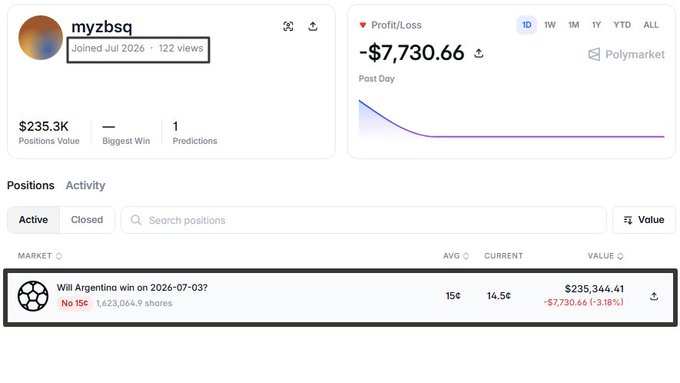Click the '122 views' text
Screen dimensions: 680x383
(181, 48)
